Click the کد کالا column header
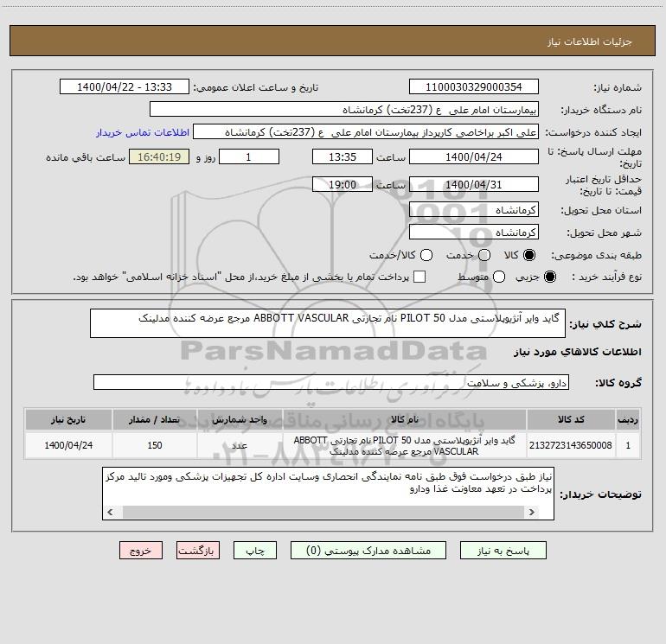Image resolution: width=666 pixels, height=644 pixels. [x=571, y=420]
